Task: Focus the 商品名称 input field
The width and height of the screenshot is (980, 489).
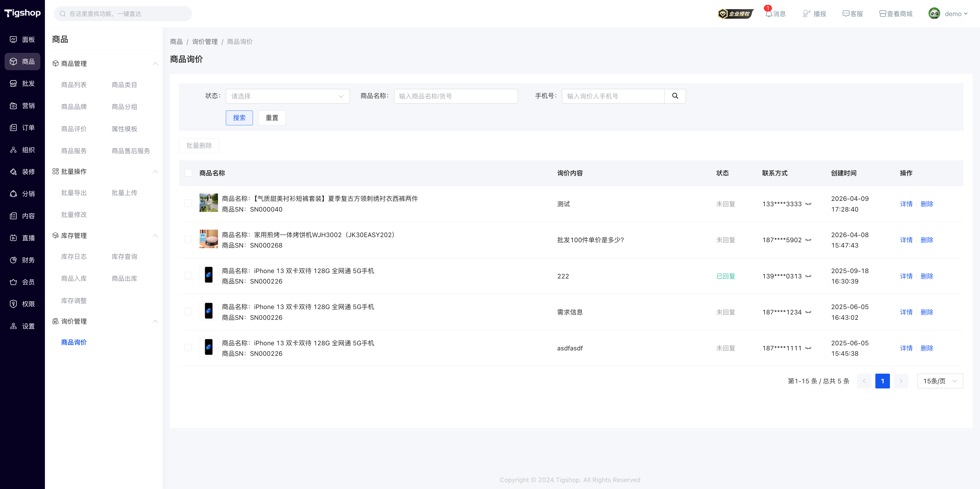Action: 456,96
